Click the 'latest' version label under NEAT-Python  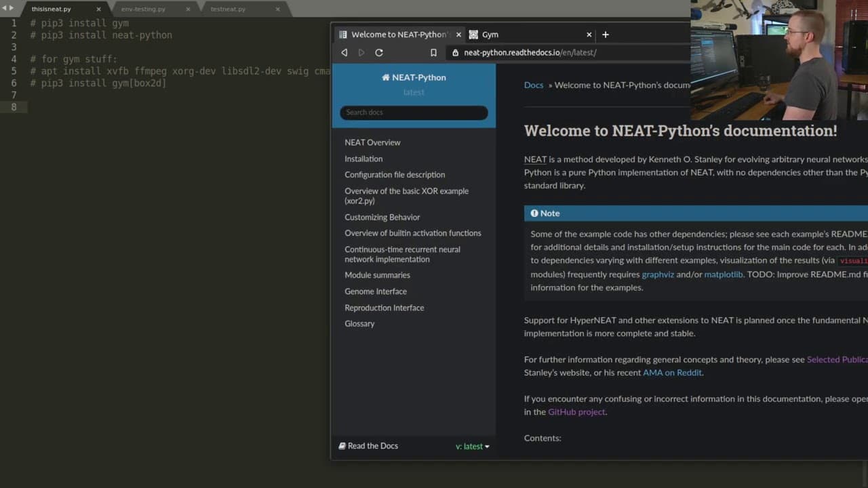coord(414,92)
